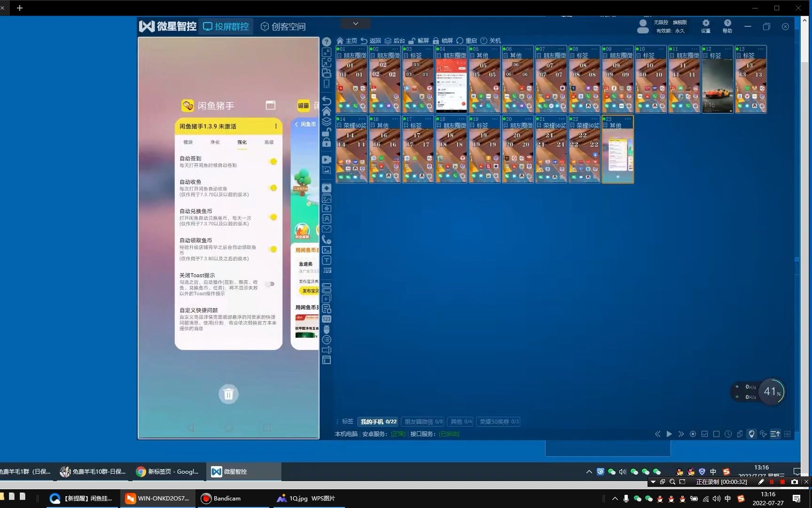Click the 后台 recent apps toolbar button
This screenshot has height=508, width=812.
click(x=394, y=41)
